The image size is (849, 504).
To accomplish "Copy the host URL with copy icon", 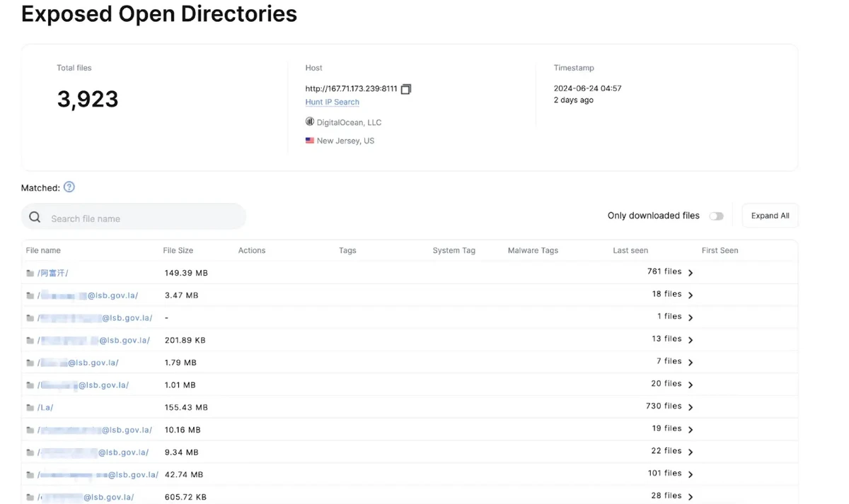I will tap(406, 89).
